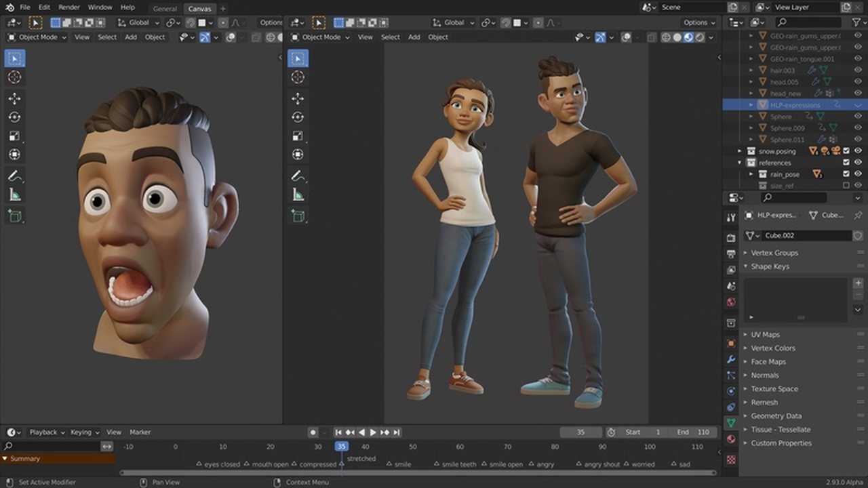
Task: Open the Window menu
Action: (x=100, y=7)
